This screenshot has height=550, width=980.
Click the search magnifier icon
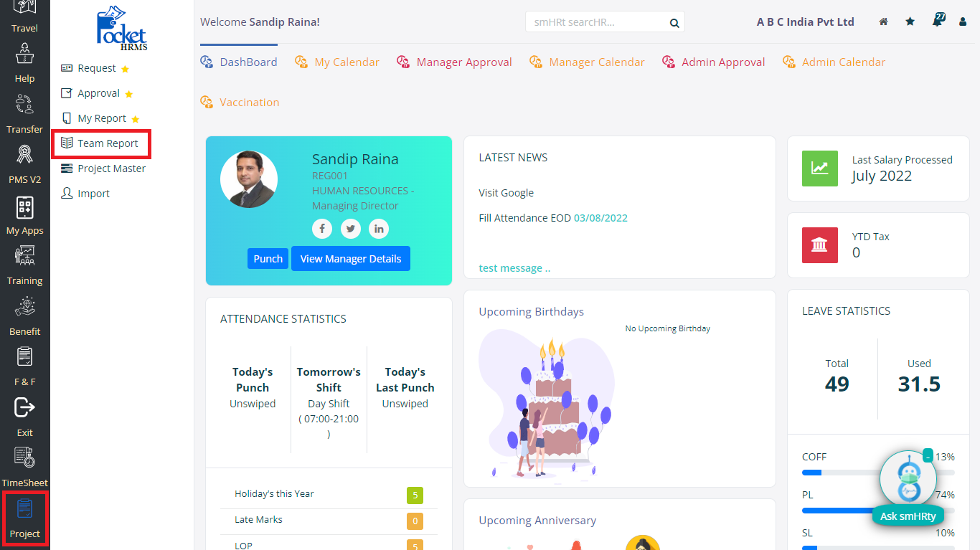pos(674,23)
